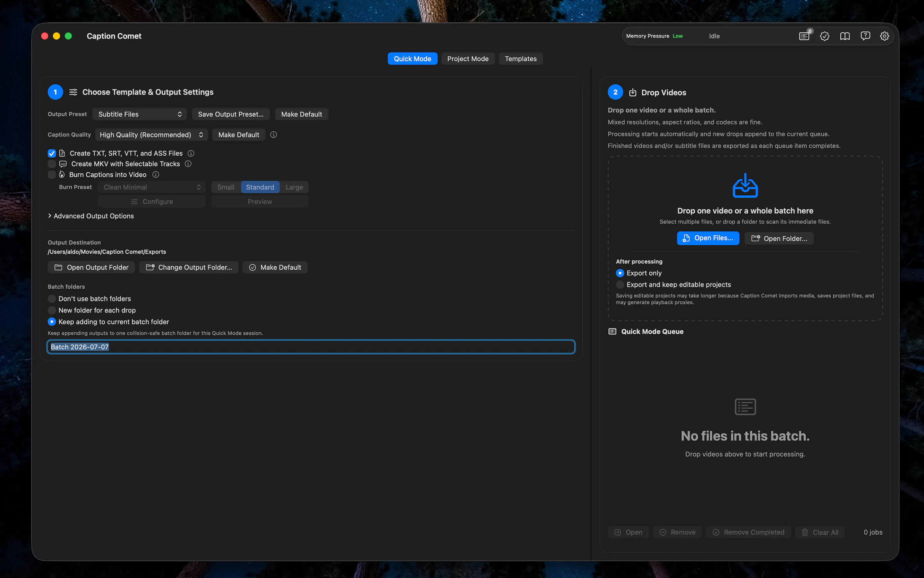Click Remove Completed button
924x578 pixels.
(749, 532)
